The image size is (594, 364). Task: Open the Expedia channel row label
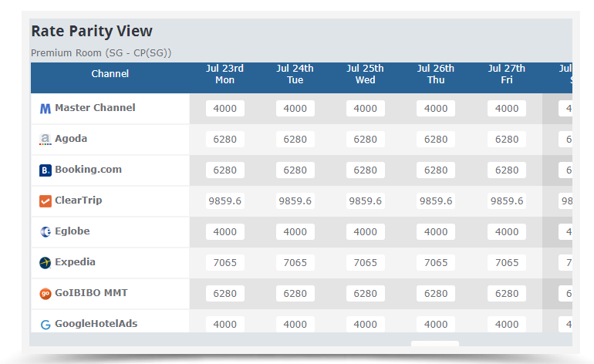coord(75,262)
